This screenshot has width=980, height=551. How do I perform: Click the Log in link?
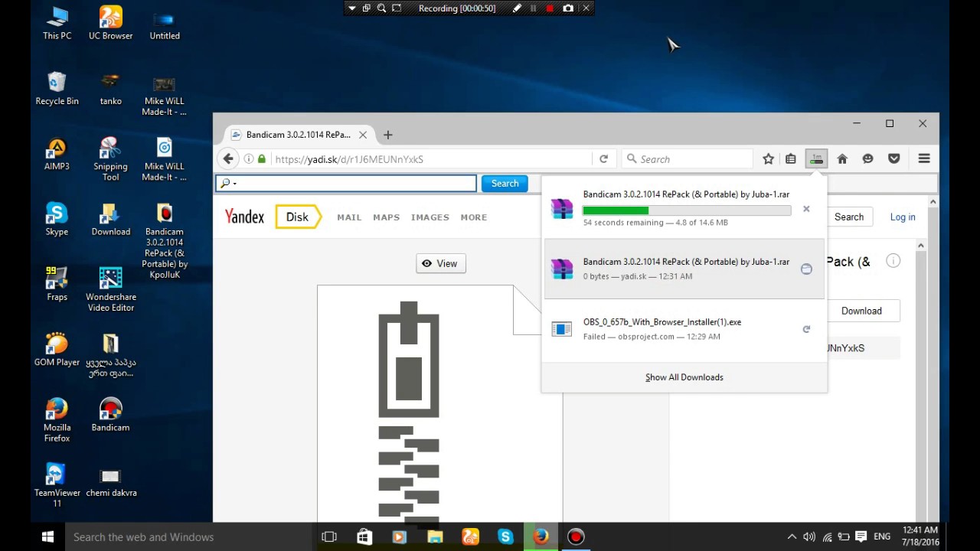pyautogui.click(x=903, y=217)
